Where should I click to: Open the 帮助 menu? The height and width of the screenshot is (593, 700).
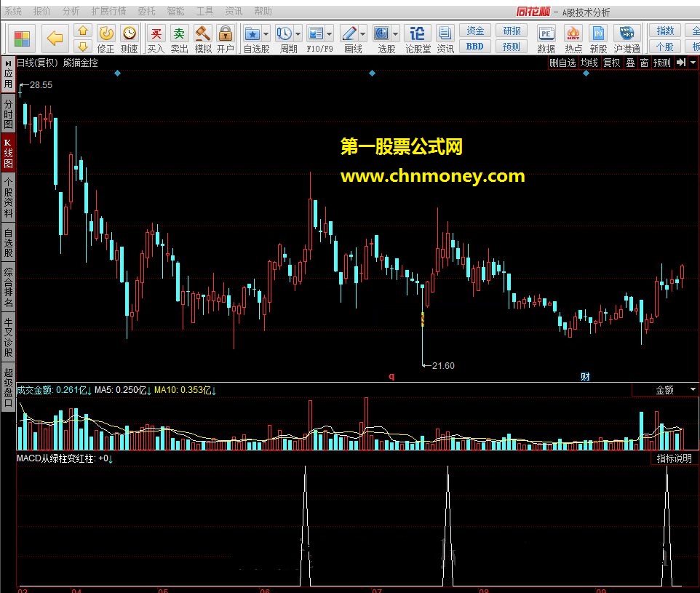point(263,11)
